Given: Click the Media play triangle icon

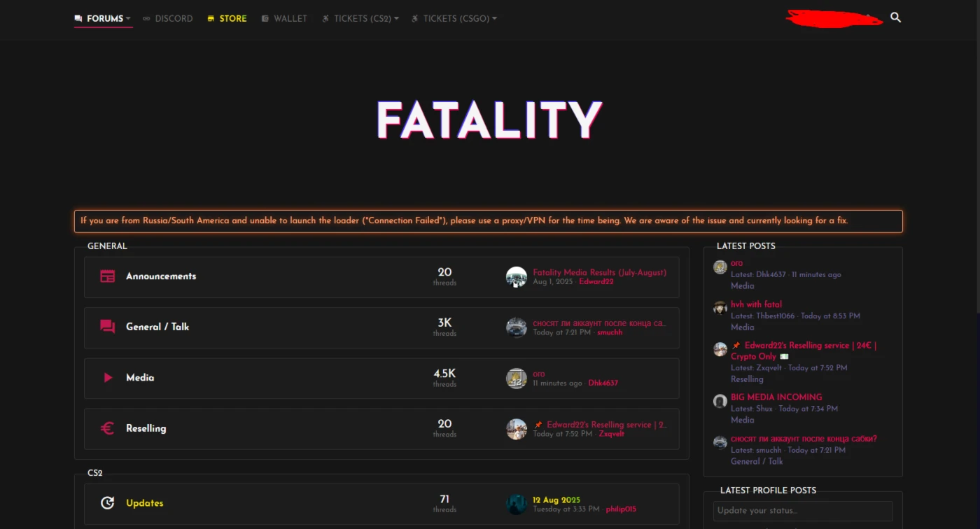Looking at the screenshot, I should pos(108,378).
